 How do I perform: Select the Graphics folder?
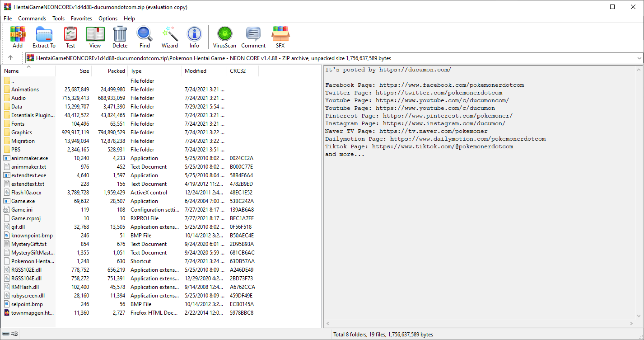[22, 132]
